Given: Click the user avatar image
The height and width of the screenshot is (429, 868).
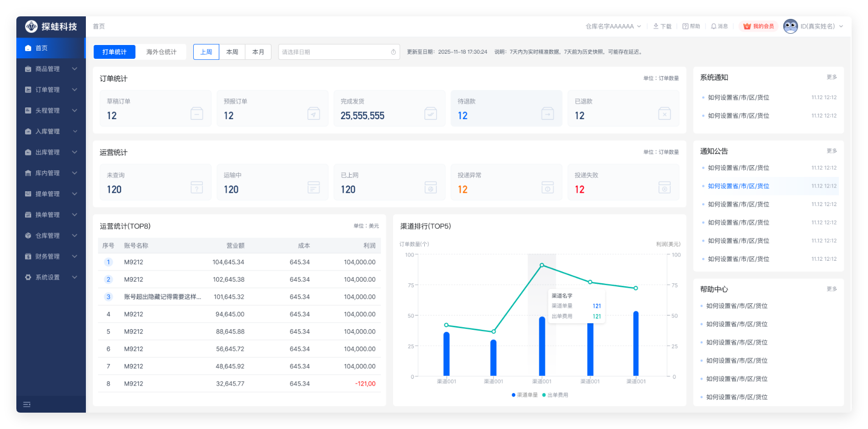Looking at the screenshot, I should pyautogui.click(x=790, y=26).
